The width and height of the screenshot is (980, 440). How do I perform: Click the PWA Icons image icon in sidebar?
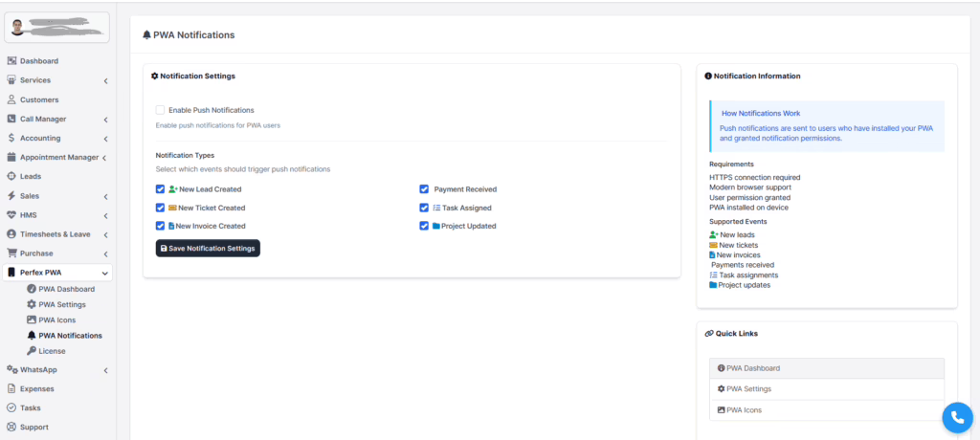click(x=32, y=320)
